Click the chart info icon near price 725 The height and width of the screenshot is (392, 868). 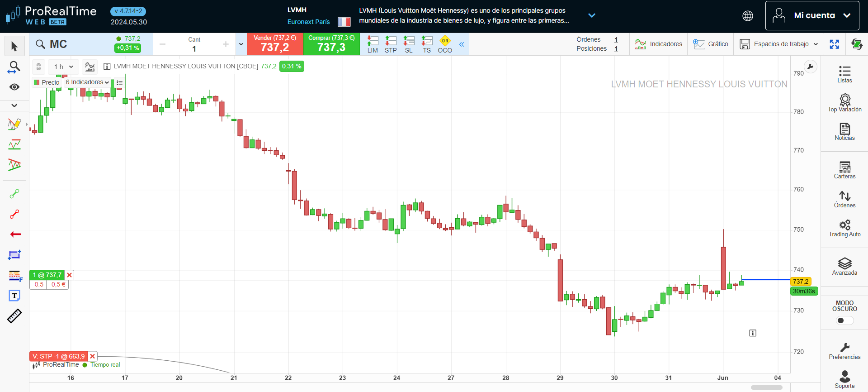[753, 333]
